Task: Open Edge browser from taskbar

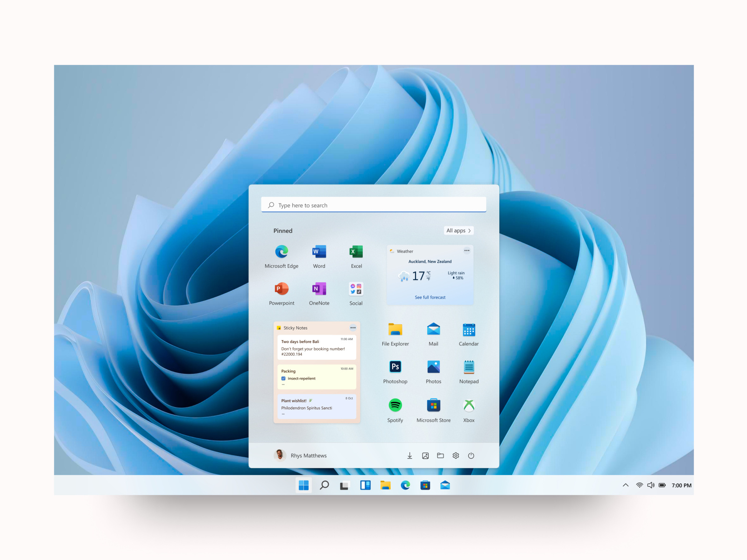Action: click(x=405, y=485)
